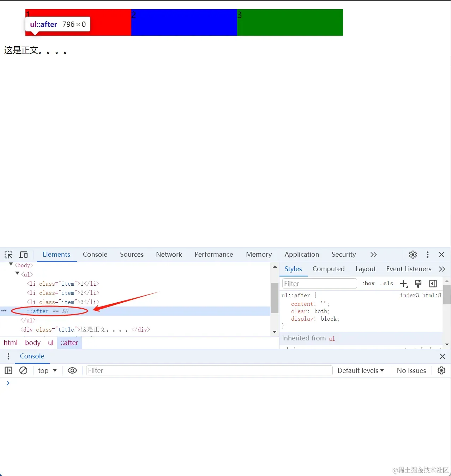Collapse the ul element in the DOM tree

coord(17,274)
